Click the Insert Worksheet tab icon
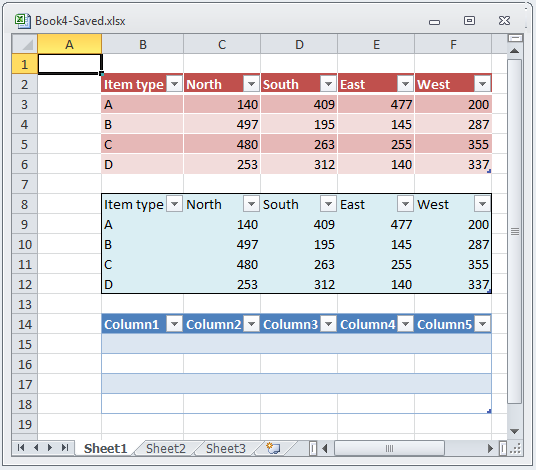The width and height of the screenshot is (536, 470). click(x=273, y=448)
